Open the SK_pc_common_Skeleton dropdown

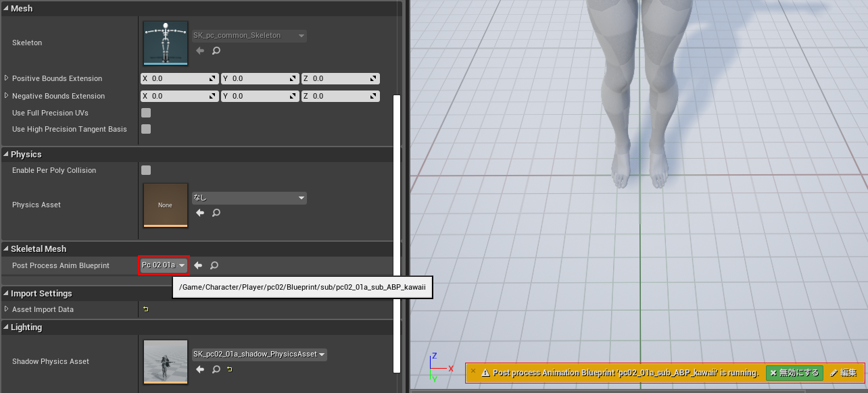249,35
